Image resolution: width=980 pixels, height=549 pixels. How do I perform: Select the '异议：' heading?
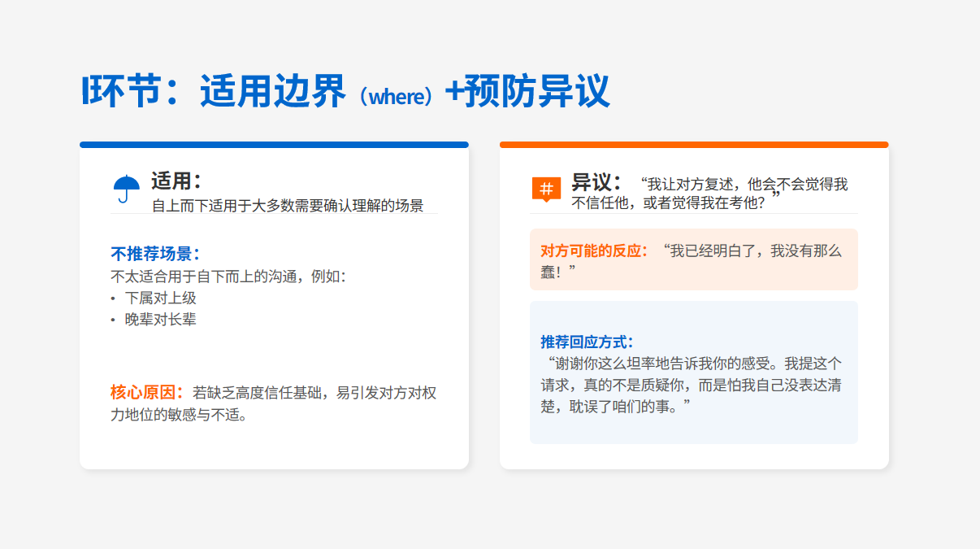click(x=596, y=181)
